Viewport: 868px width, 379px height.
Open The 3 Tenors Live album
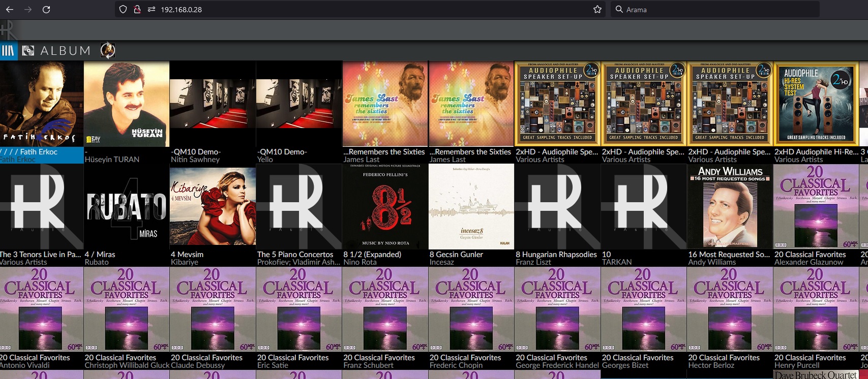click(x=42, y=207)
